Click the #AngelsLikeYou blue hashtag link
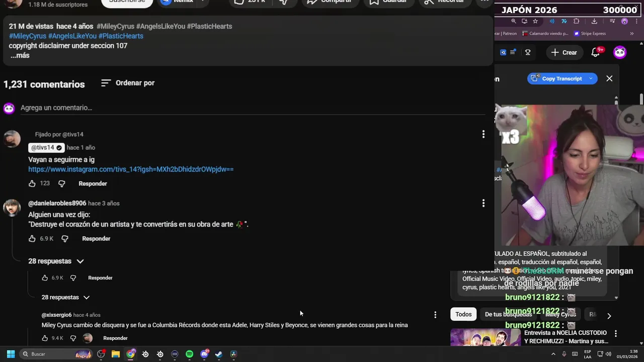644x362 pixels. [x=72, y=36]
